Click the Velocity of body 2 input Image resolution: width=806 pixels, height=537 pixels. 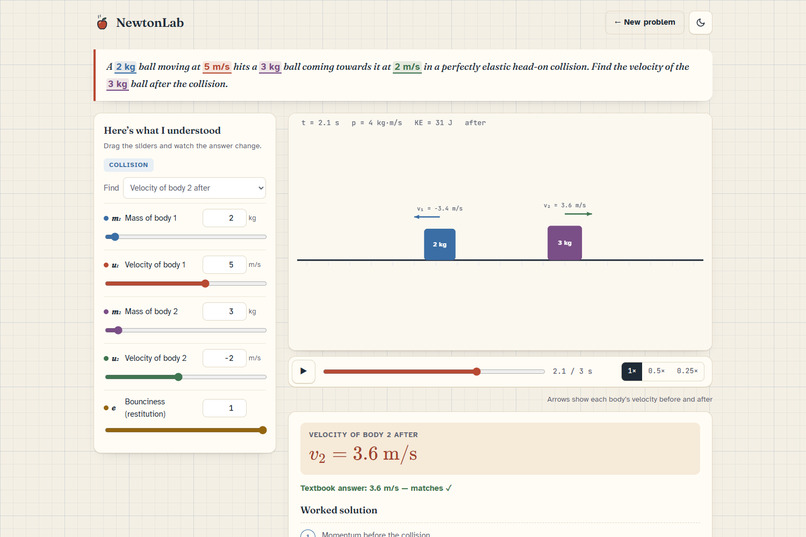tap(224, 358)
